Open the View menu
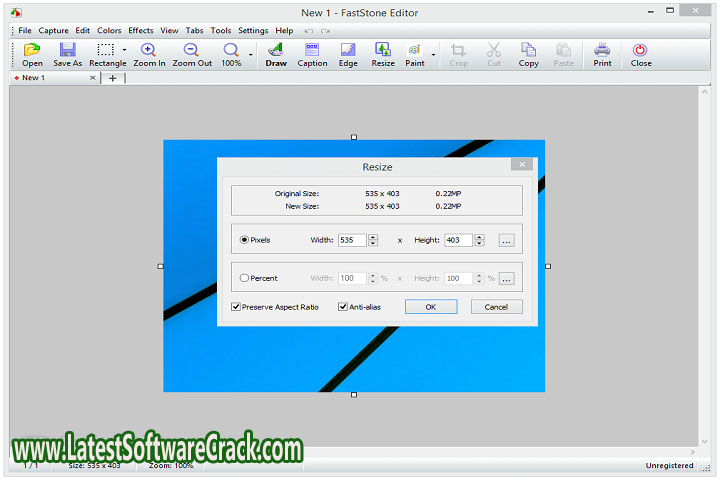Screen dimensions: 720x480 point(169,31)
